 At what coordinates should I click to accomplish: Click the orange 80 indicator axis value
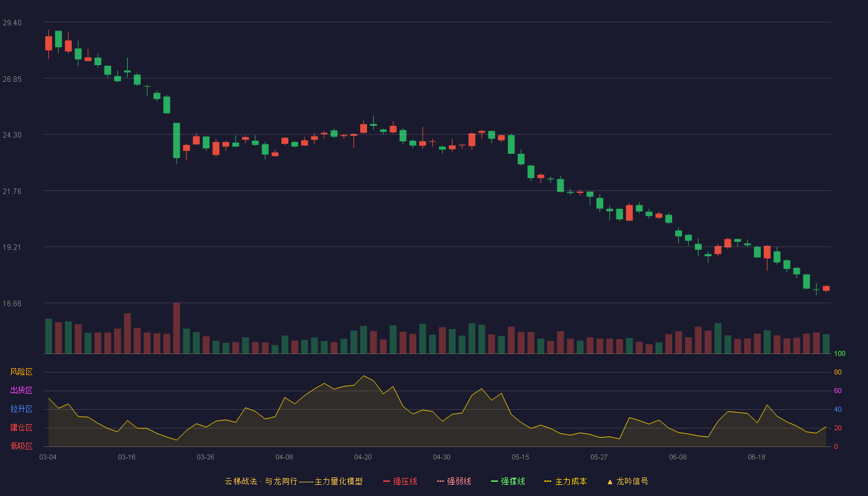pos(838,373)
